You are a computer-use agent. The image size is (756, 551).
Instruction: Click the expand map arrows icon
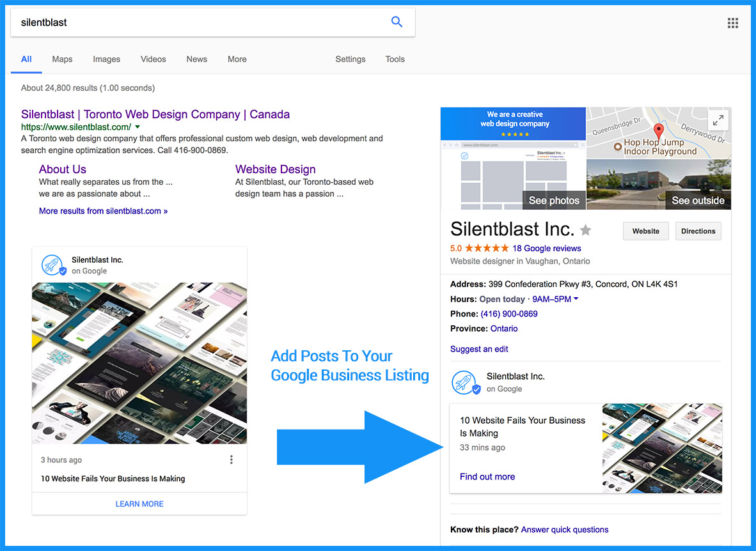pyautogui.click(x=718, y=120)
